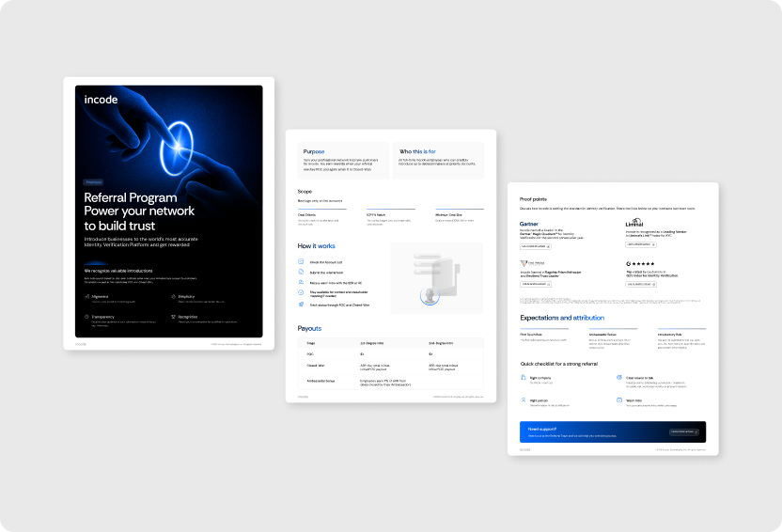
Task: Click the 'Stage' column header in Payouts table
Action: (311, 343)
